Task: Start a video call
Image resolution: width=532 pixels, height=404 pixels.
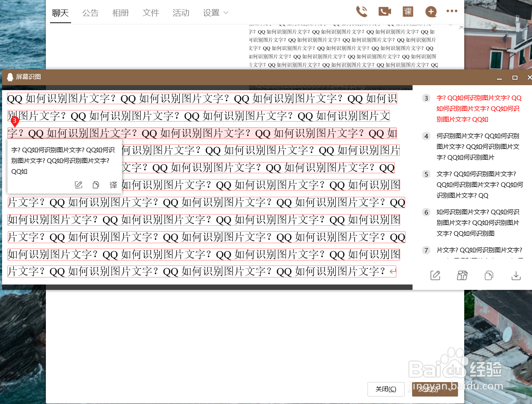Action: point(384,12)
